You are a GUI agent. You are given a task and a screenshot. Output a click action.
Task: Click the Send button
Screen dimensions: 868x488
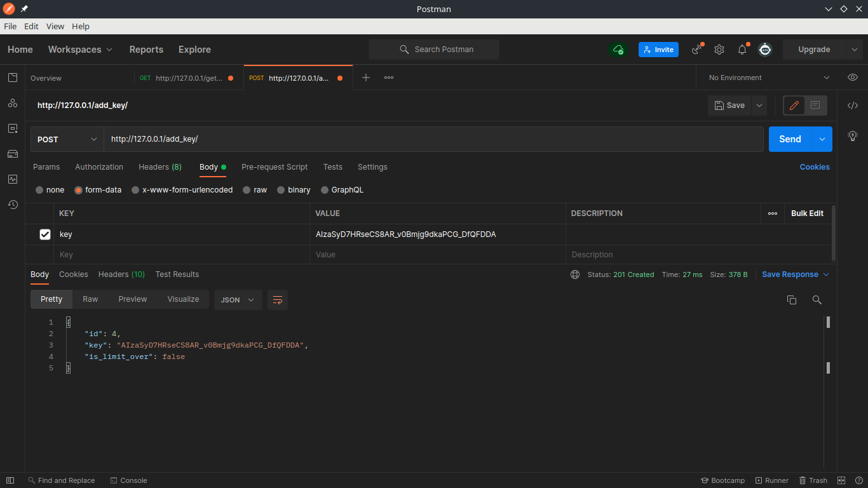coord(790,139)
